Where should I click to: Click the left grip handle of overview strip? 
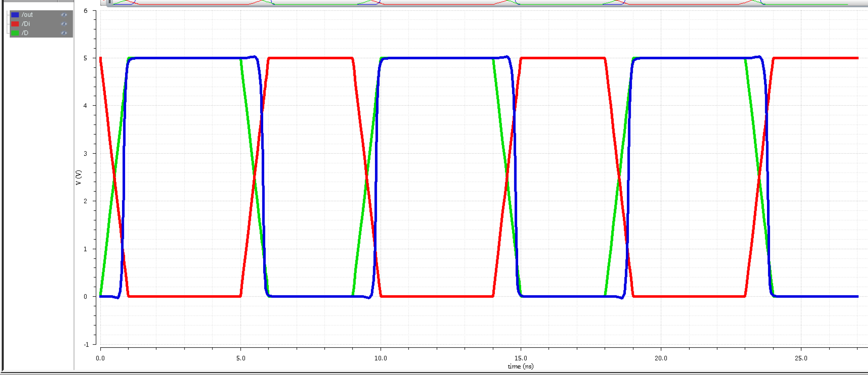coord(109,2)
